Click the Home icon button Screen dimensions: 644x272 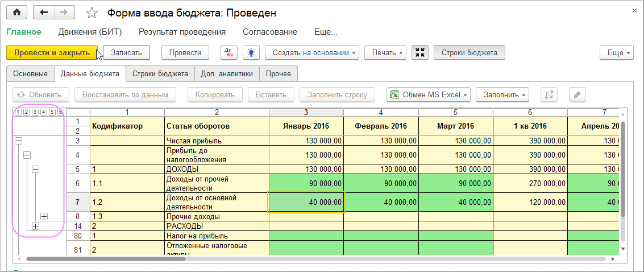coord(16,12)
